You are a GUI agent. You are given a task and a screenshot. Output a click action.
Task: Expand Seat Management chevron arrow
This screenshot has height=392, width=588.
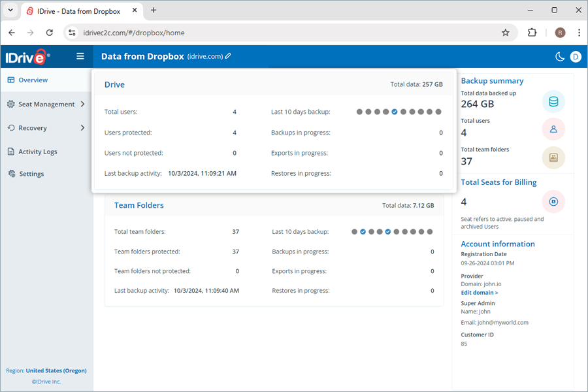[x=83, y=104]
